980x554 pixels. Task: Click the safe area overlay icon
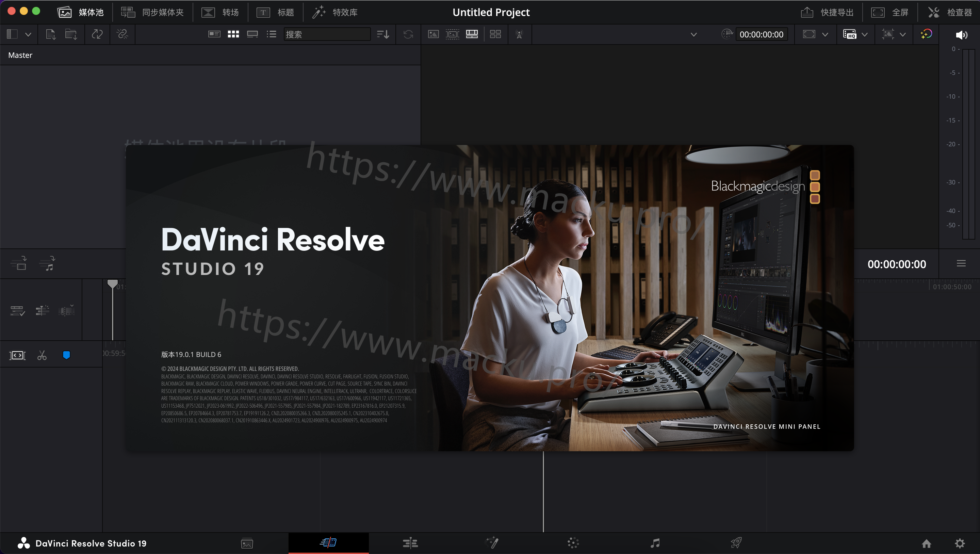point(809,34)
